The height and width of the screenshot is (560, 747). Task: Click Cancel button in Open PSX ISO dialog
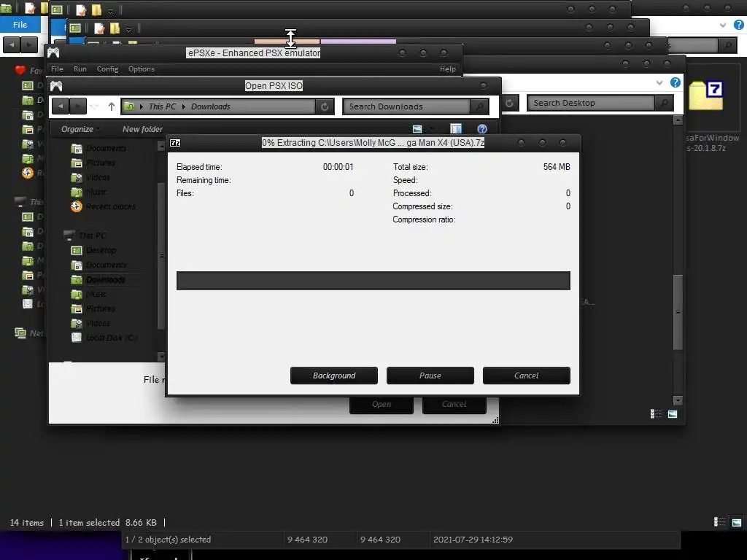tap(454, 404)
